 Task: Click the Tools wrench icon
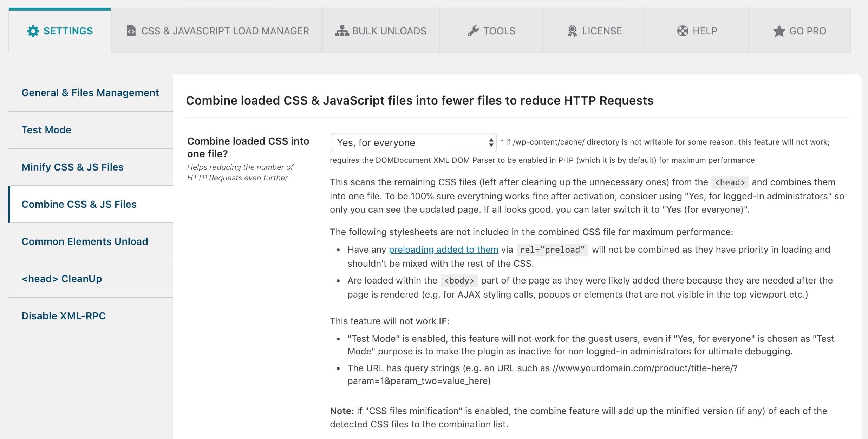point(473,31)
